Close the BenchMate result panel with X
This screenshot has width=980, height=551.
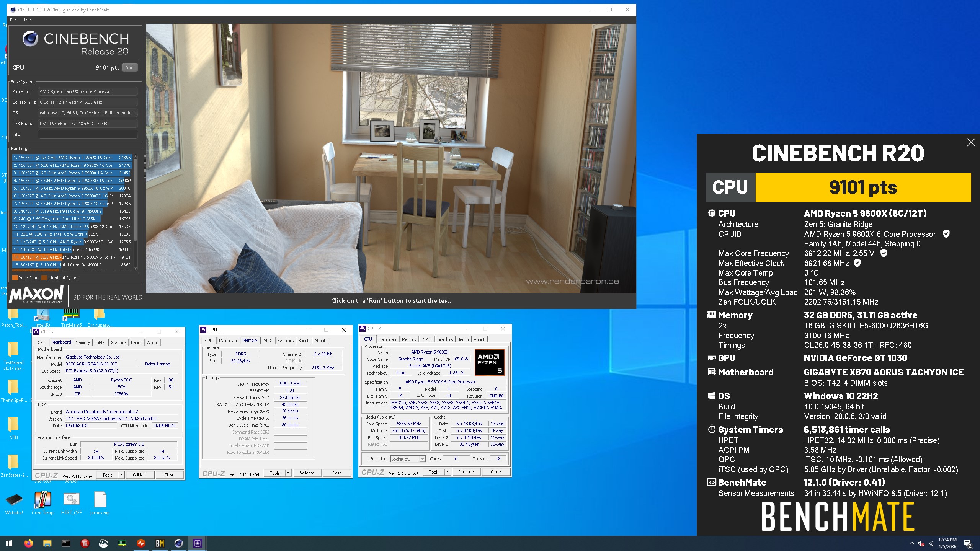click(x=971, y=143)
